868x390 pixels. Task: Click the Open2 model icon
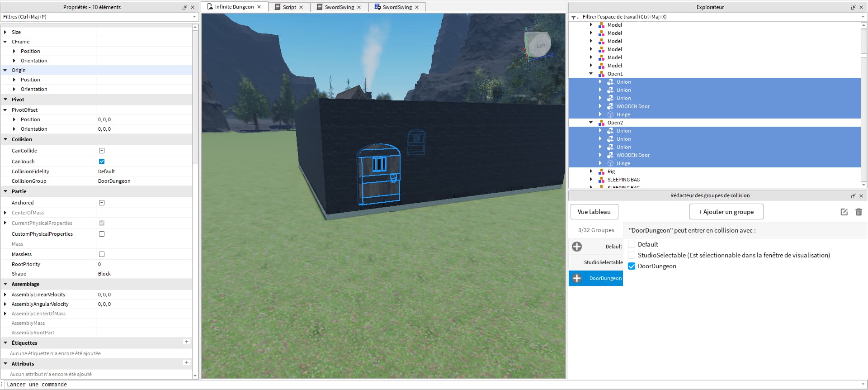tap(601, 123)
